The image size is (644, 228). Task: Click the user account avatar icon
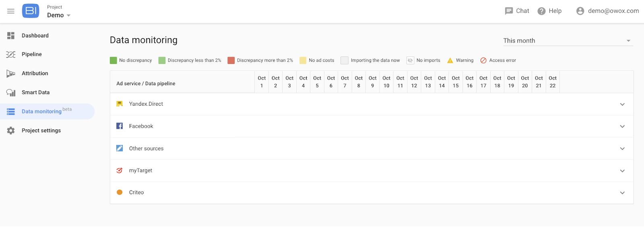(x=580, y=11)
